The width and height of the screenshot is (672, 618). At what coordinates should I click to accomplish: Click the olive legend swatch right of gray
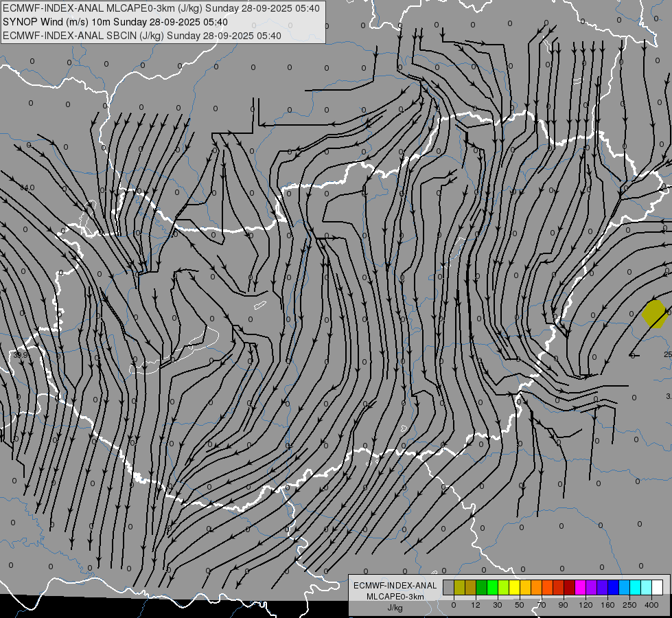coord(459,587)
